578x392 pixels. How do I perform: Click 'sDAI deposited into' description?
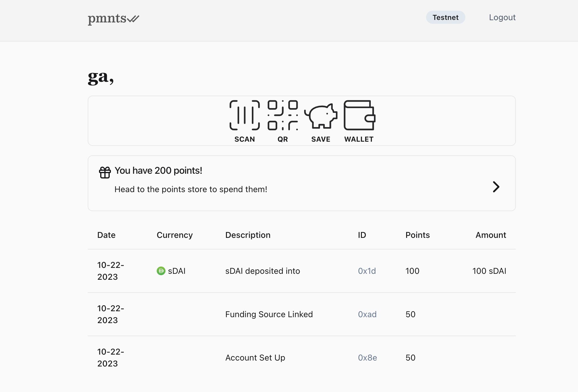263,271
